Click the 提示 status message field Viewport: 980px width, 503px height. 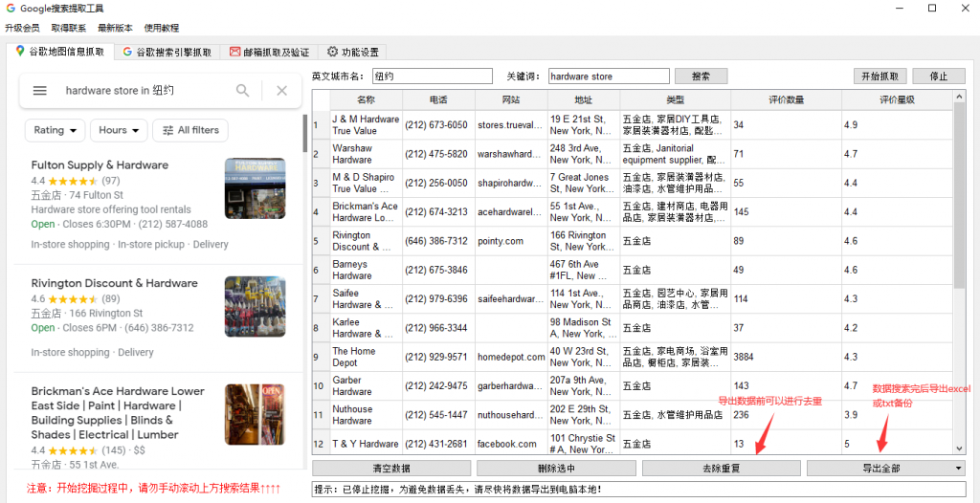click(x=638, y=490)
